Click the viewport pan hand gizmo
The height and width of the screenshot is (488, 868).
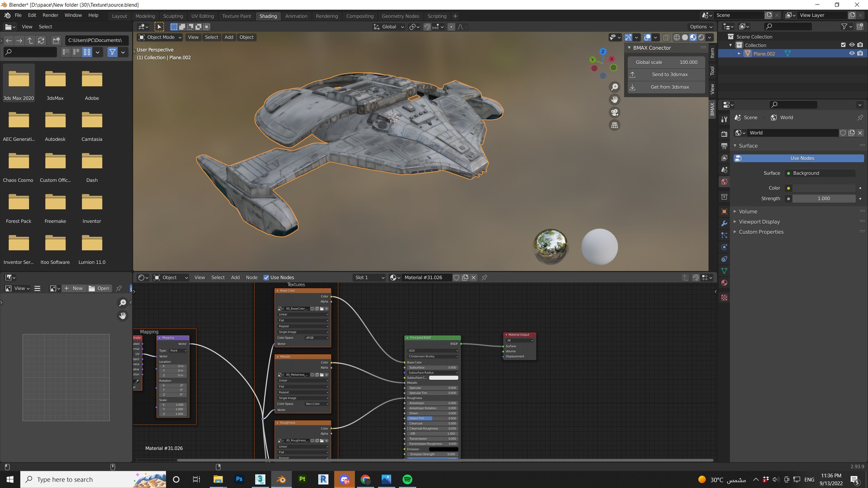614,99
